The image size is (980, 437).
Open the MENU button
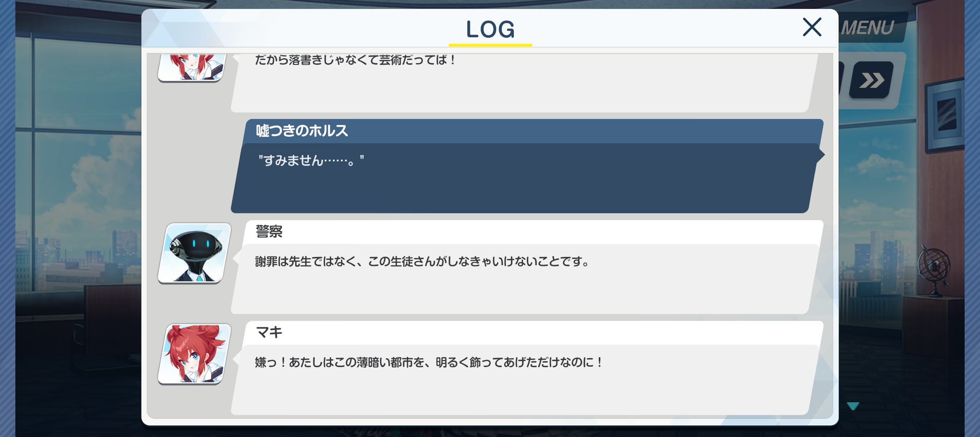click(x=870, y=28)
